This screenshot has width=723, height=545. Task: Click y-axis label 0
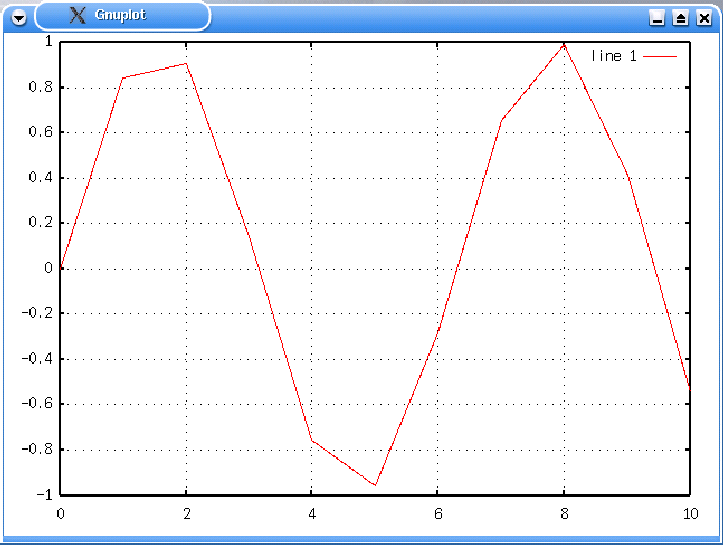click(x=48, y=268)
